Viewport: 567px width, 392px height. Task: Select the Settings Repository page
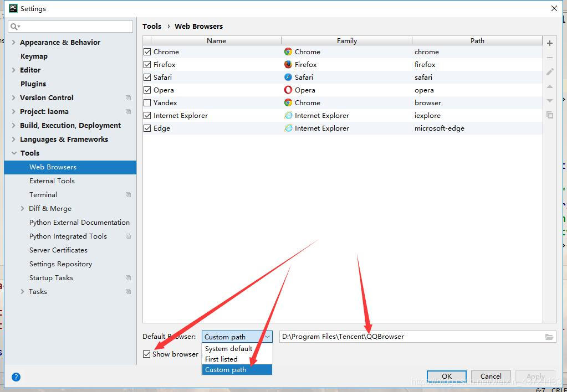coord(61,264)
